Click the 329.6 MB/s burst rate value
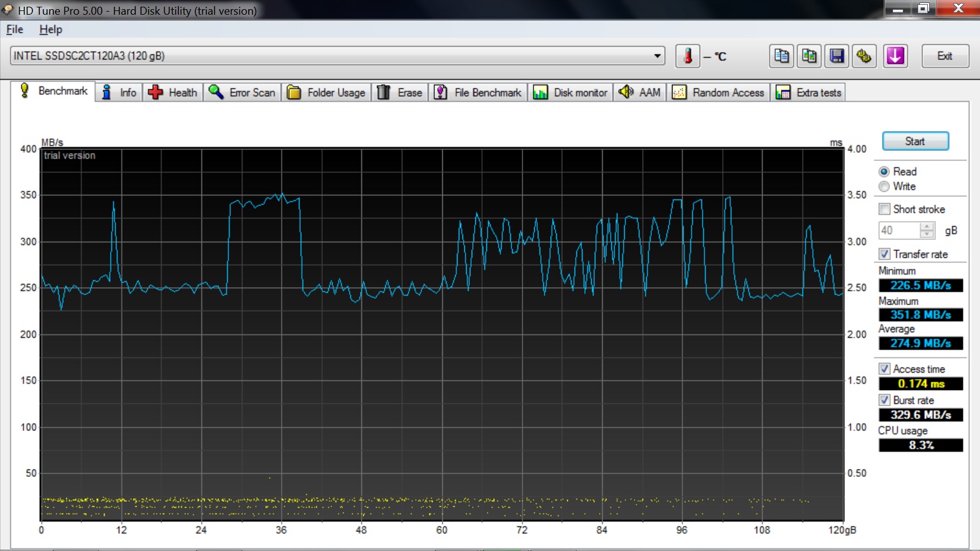Viewport: 980px width, 551px height. point(921,415)
